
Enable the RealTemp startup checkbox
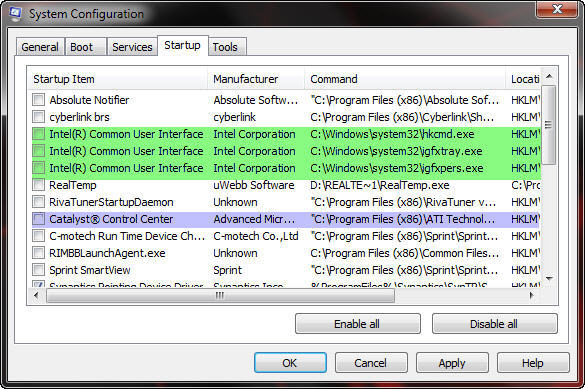(x=38, y=185)
